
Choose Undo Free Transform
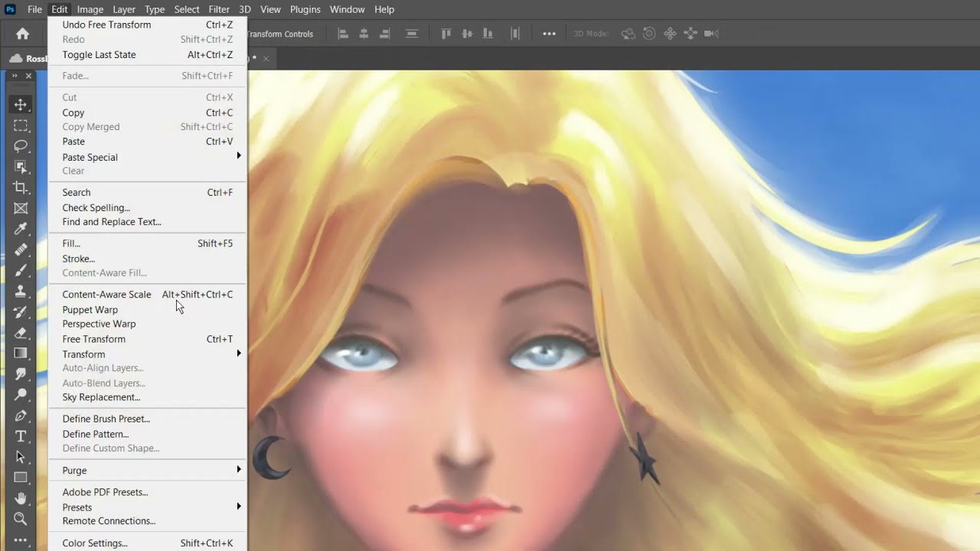click(x=148, y=24)
